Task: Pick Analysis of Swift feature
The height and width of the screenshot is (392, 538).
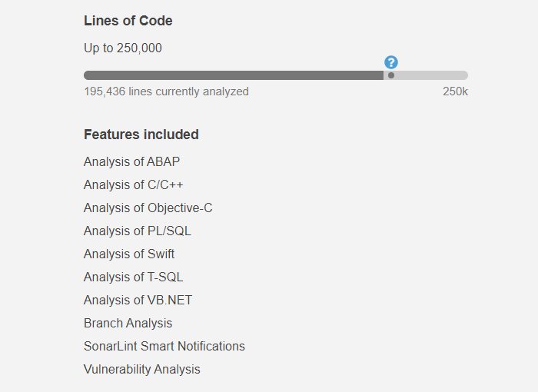Action: pos(129,254)
